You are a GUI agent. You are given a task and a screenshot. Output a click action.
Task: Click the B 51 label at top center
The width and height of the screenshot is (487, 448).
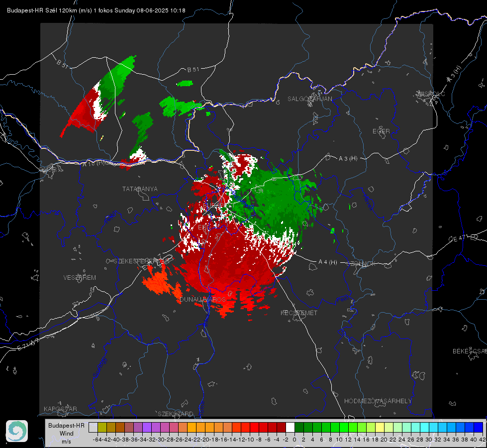coord(193,70)
